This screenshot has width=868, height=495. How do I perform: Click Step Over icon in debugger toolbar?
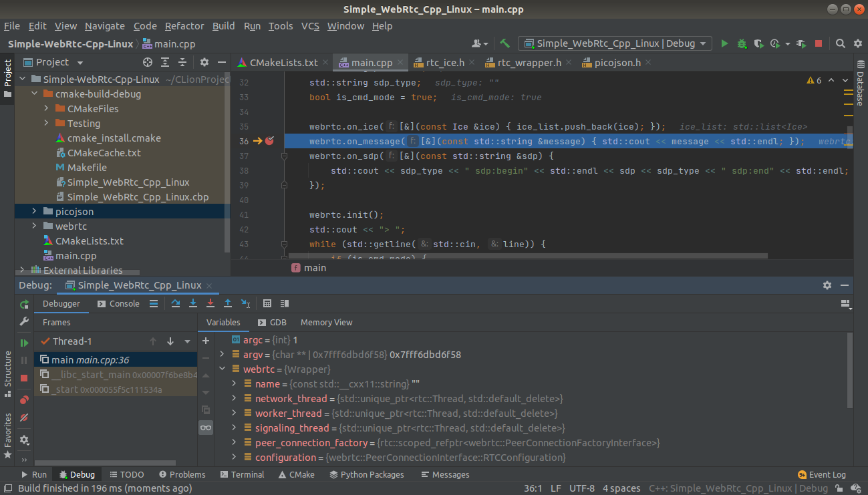176,303
